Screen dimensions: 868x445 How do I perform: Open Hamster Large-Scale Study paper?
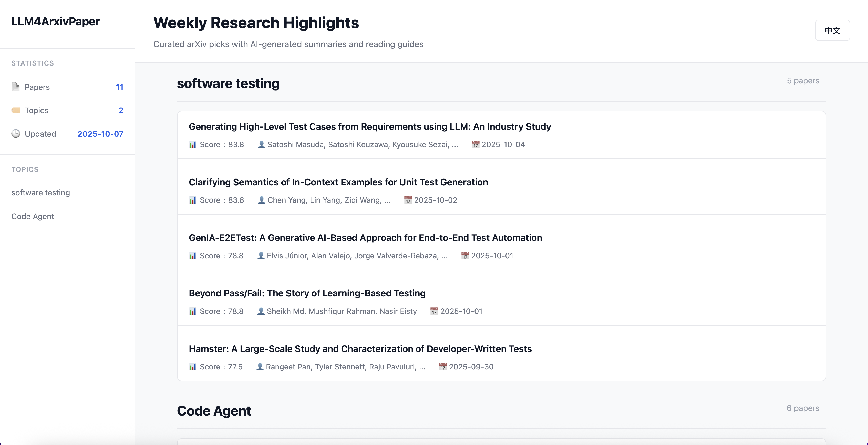pyautogui.click(x=360, y=349)
